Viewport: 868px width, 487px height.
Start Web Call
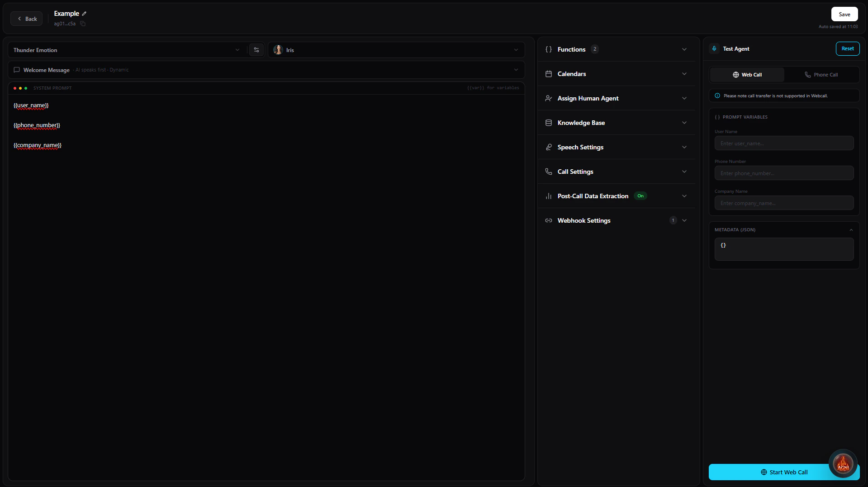[x=784, y=472]
